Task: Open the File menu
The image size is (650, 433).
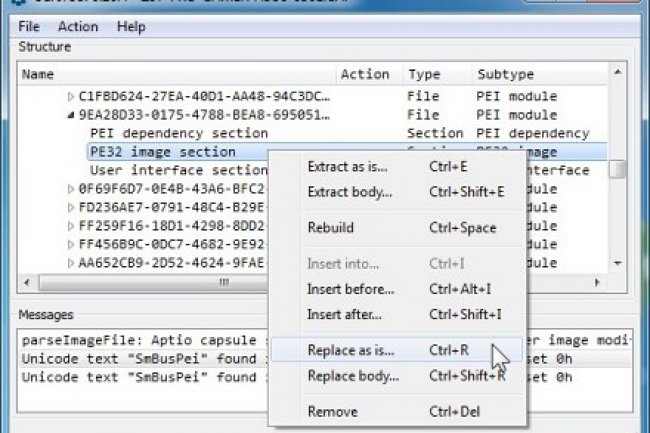Action: [x=29, y=26]
